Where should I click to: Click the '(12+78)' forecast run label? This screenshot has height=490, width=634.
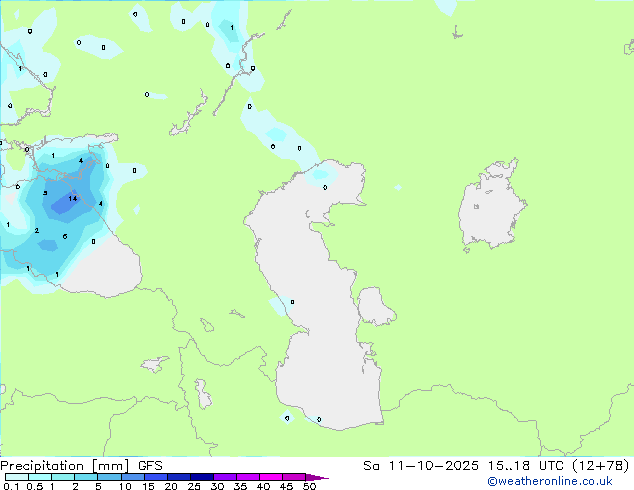601,466
